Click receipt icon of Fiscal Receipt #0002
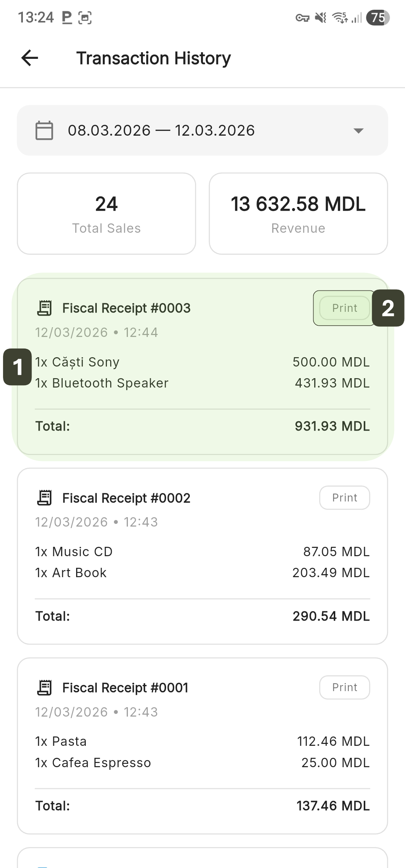 (45, 498)
